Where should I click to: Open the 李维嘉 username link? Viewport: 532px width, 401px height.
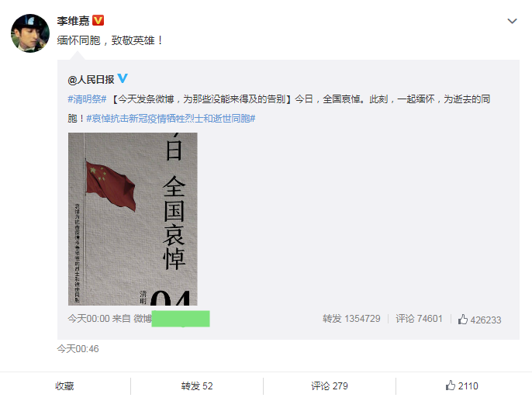click(73, 21)
